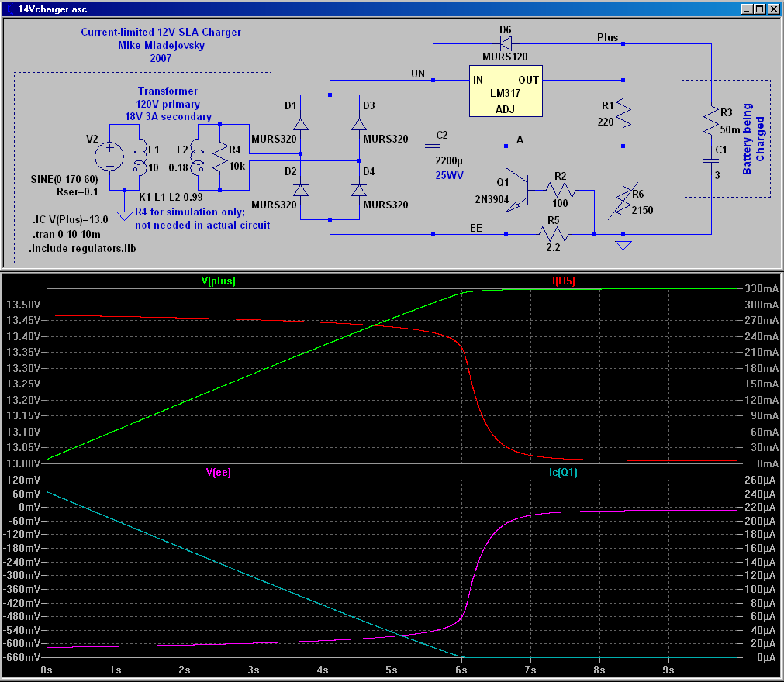Minimize the 14Vcharger.asc window
The image size is (784, 682).
click(747, 9)
